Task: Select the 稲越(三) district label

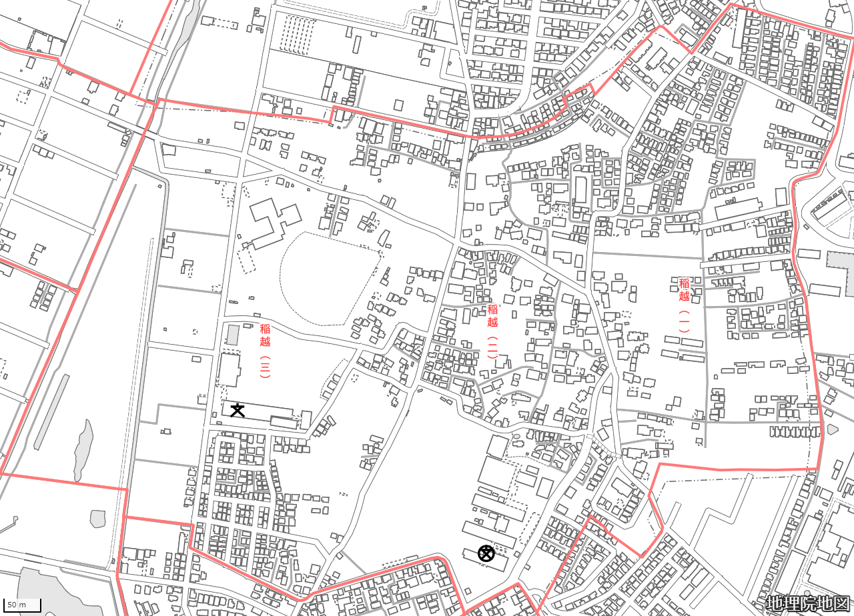Action: point(265,351)
